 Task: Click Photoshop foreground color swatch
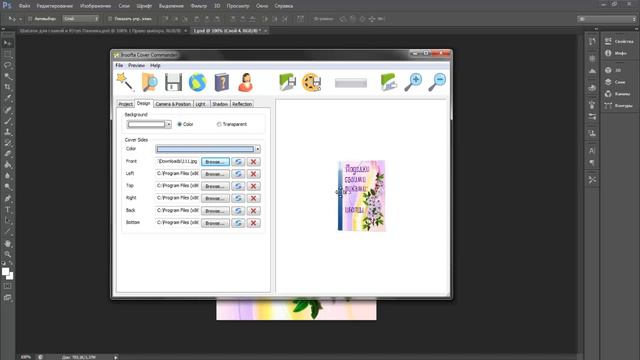[x=5, y=271]
